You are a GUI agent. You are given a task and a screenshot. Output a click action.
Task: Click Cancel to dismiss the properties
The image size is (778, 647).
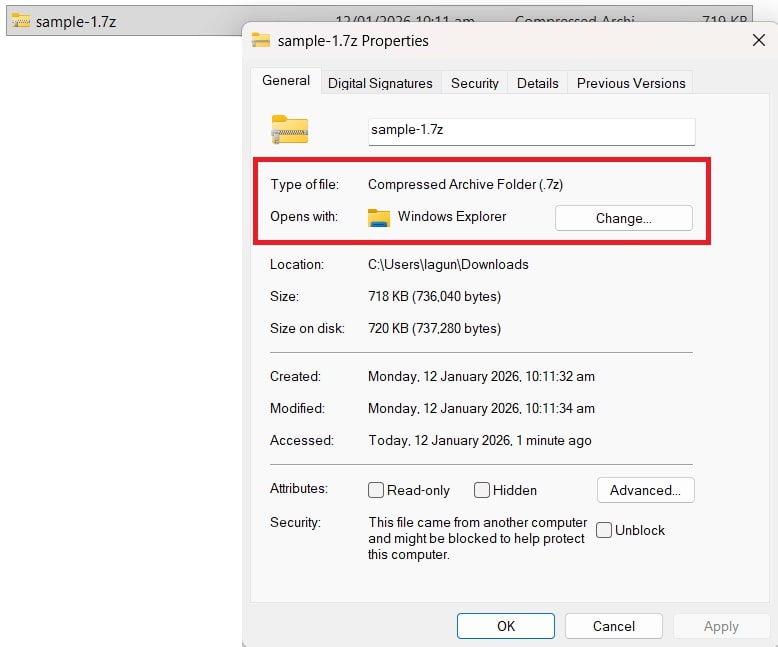tap(614, 626)
